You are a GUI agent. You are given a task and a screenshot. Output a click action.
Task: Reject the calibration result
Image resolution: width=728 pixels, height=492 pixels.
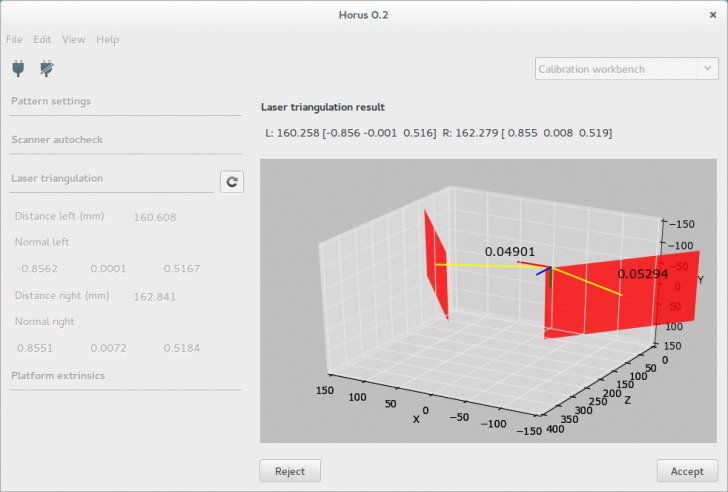coord(290,471)
